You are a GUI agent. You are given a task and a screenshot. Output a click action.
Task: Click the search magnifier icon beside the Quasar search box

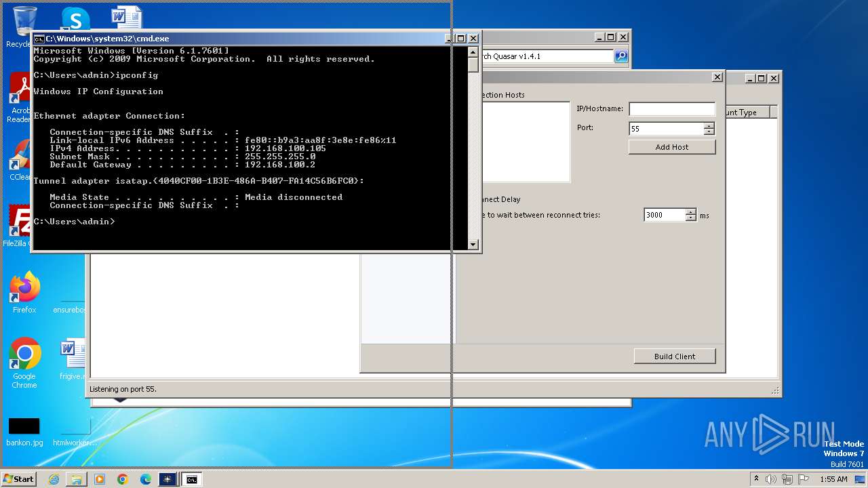tap(621, 56)
